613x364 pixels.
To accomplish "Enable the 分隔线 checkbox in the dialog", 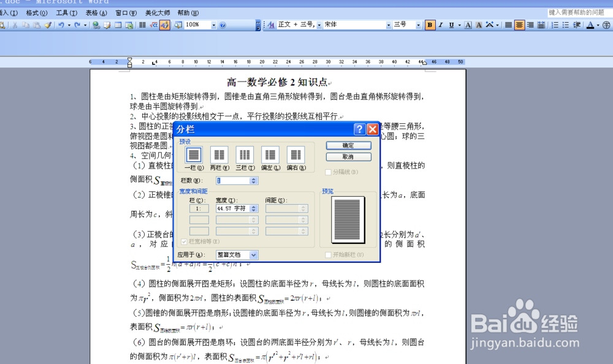I will pyautogui.click(x=329, y=172).
